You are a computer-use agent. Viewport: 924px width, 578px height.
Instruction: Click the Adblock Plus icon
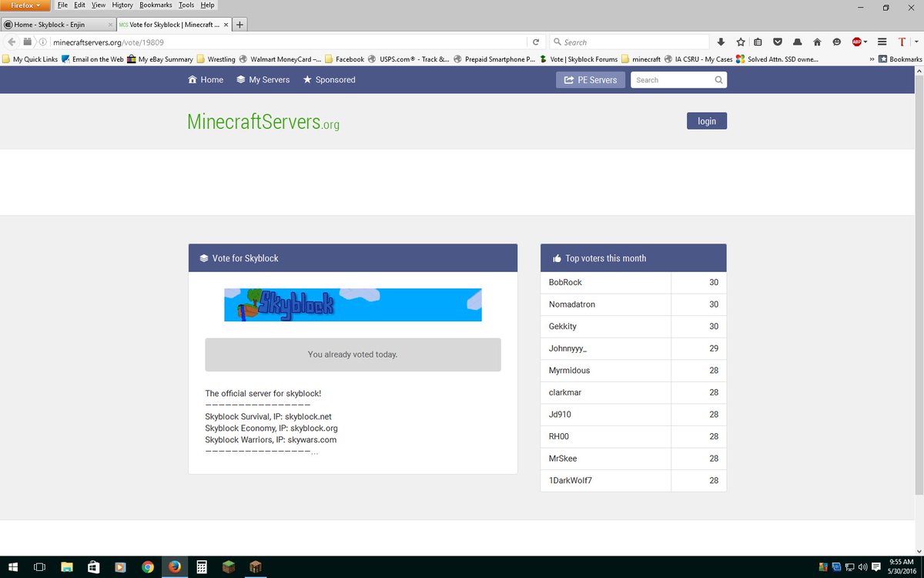point(857,42)
